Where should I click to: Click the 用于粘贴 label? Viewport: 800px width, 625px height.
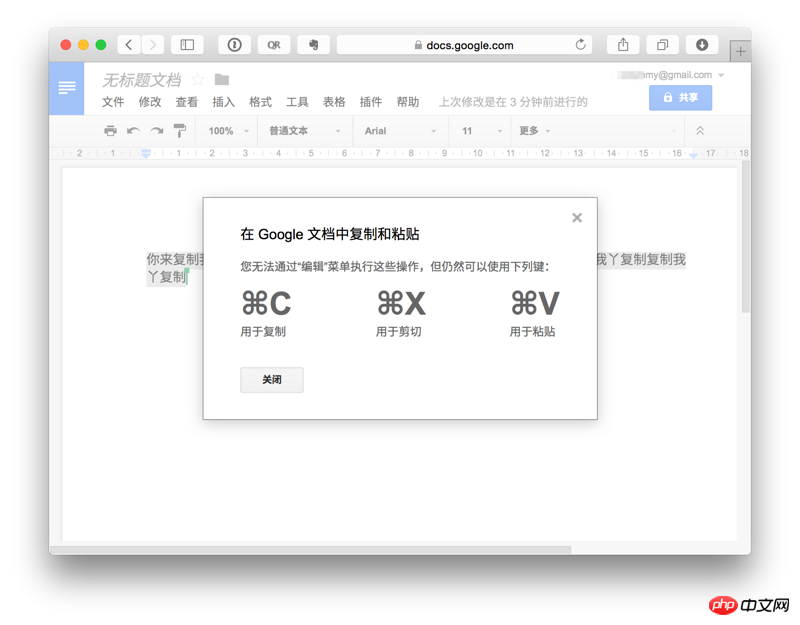point(532,332)
